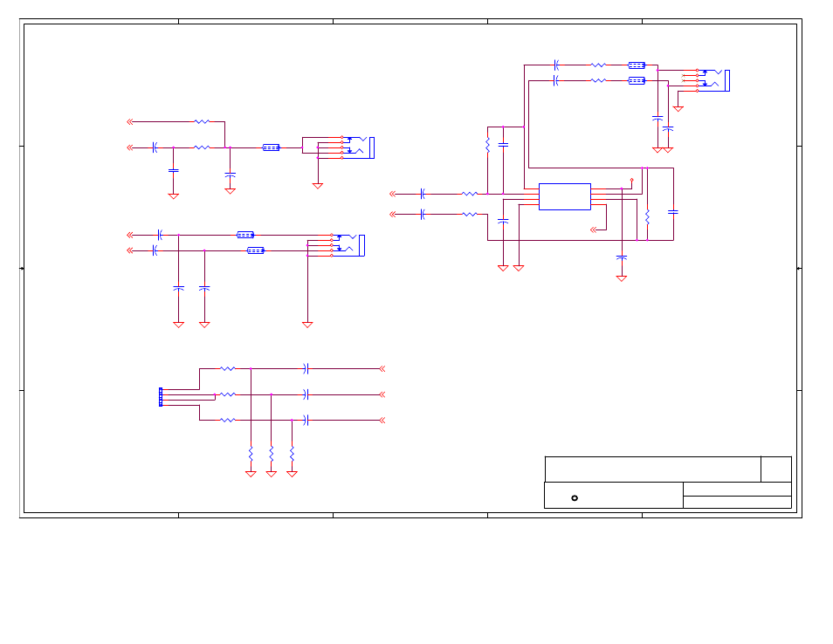Select the ground symbol under the top-left jack

(x=318, y=186)
